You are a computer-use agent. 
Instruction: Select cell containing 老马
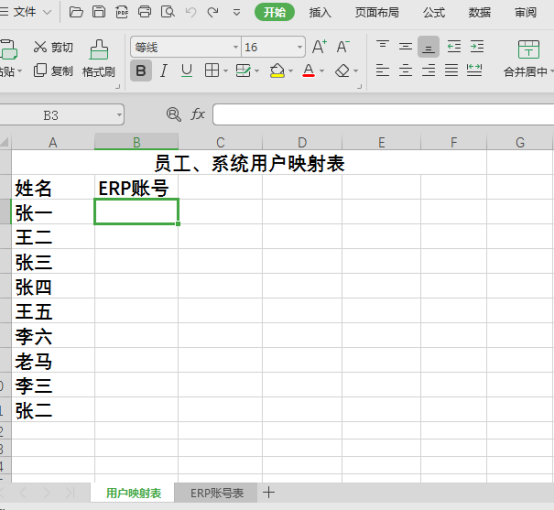coord(53,360)
